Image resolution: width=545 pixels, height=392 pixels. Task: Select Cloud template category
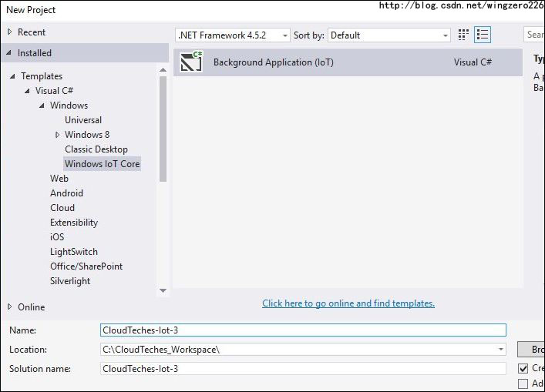click(x=62, y=208)
